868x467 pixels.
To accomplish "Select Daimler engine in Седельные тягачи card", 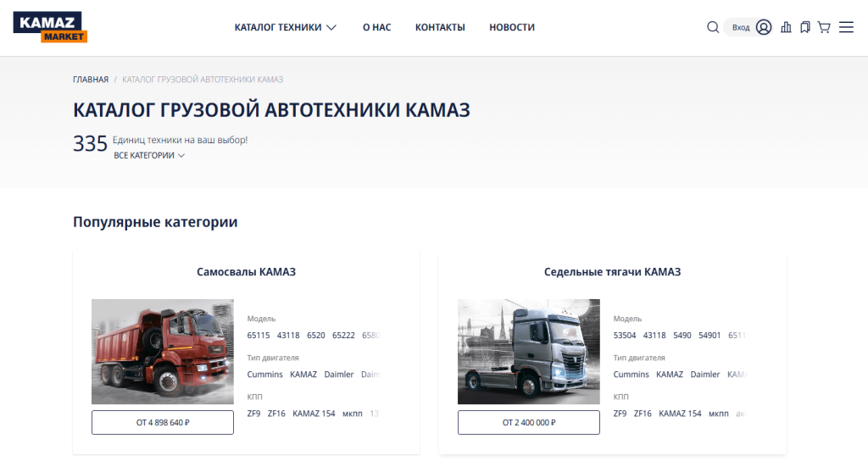I will (x=705, y=375).
